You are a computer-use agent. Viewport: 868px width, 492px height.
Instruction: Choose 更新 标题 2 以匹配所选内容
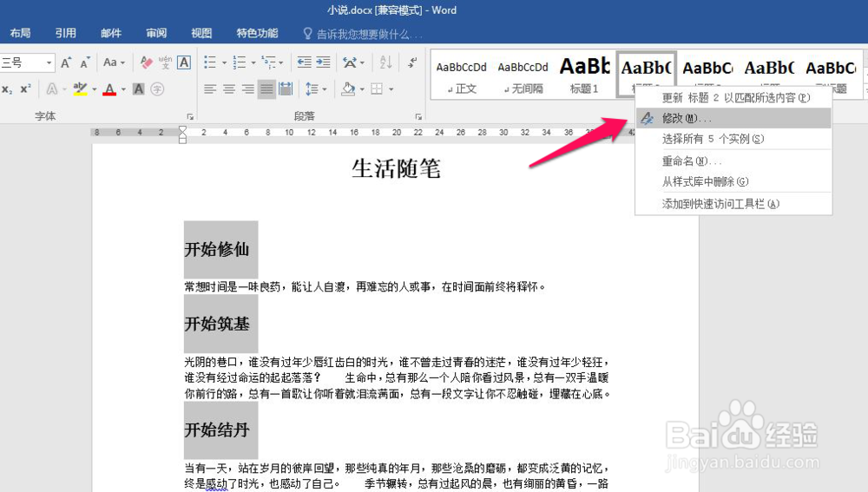click(x=733, y=97)
